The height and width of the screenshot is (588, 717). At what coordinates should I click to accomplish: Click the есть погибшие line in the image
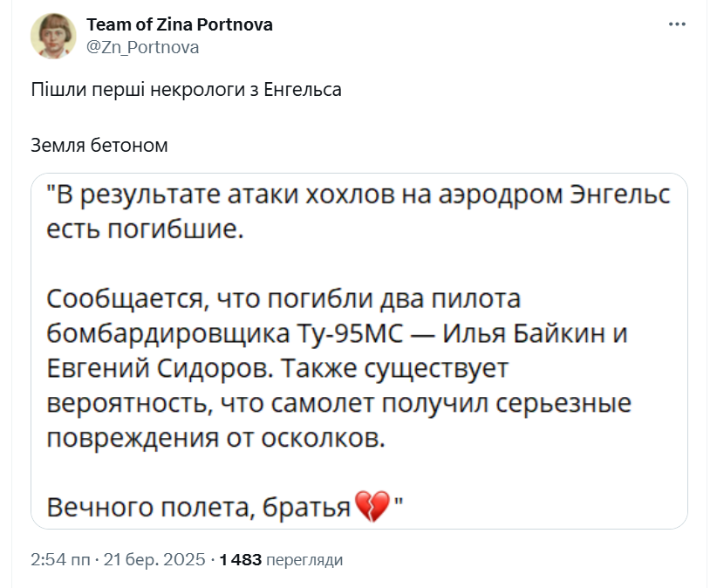point(142,229)
